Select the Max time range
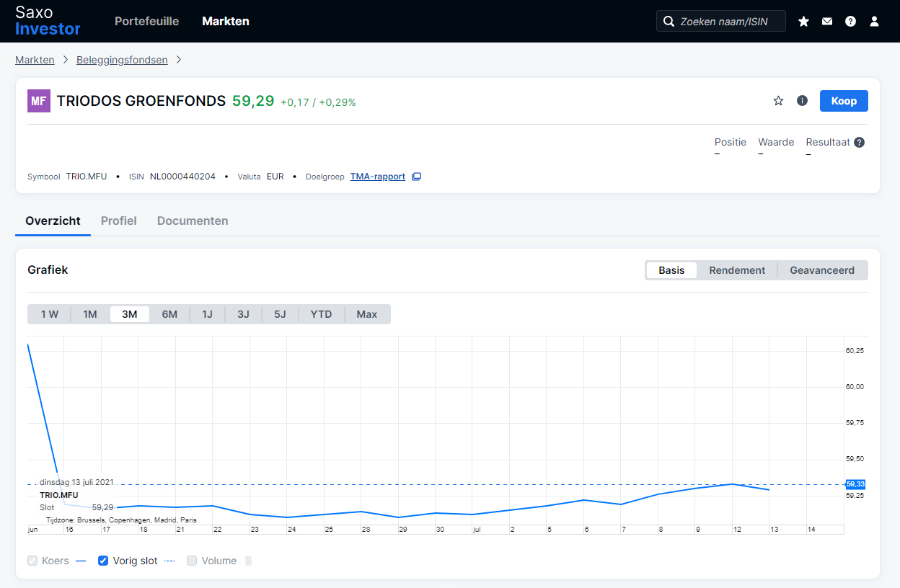 (367, 314)
